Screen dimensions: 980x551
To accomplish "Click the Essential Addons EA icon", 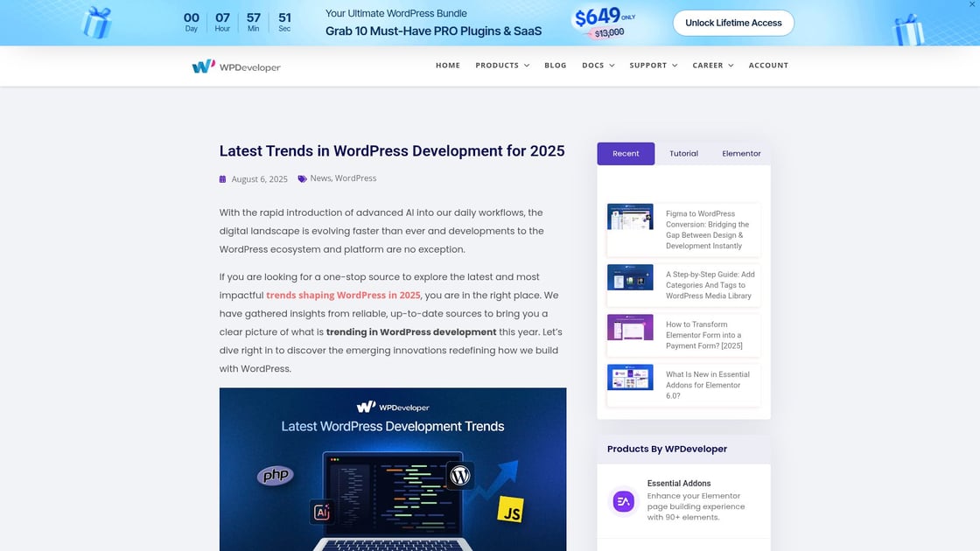I will point(623,501).
